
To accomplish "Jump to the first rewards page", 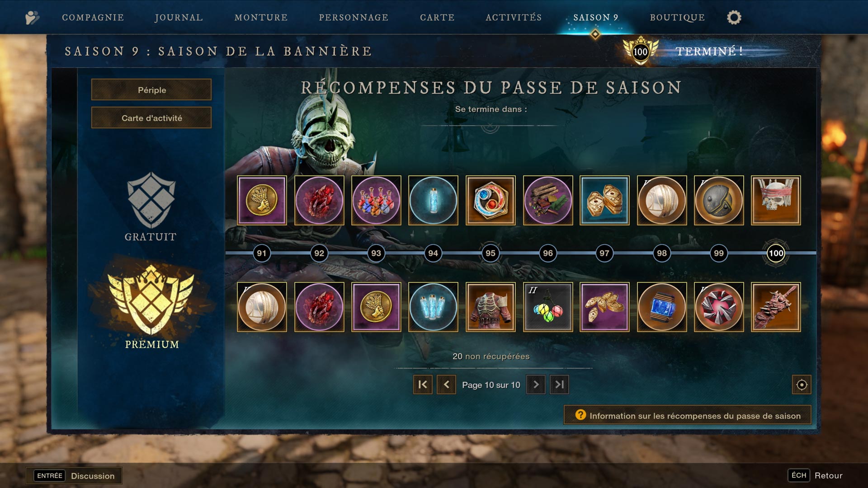I will pos(423,385).
